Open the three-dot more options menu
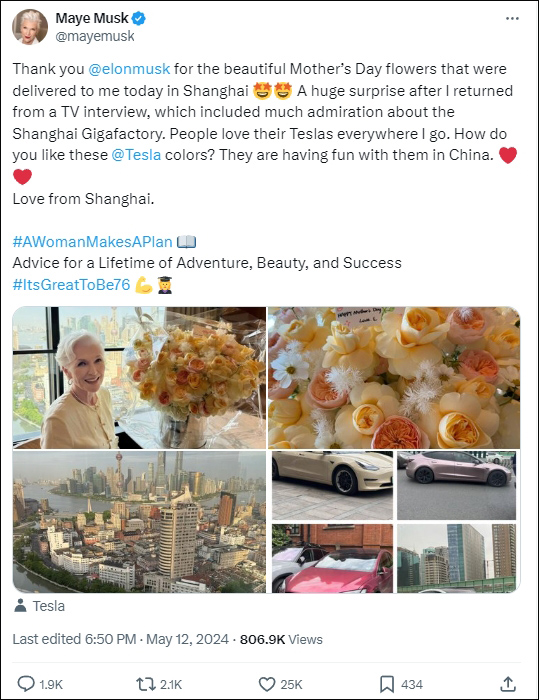This screenshot has height=700, width=539. (512, 18)
